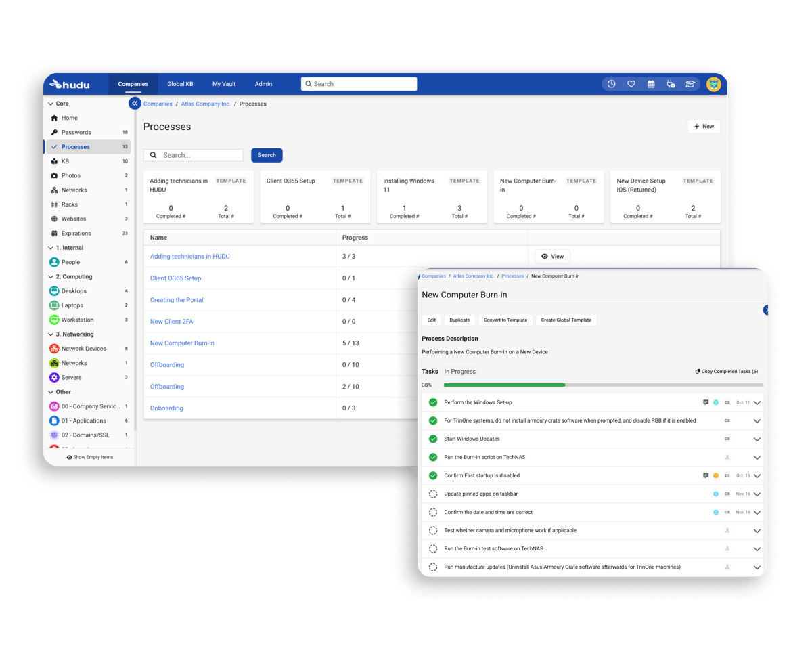Click the 38% task progress bar
Screen dimensions: 812x650
pyautogui.click(x=602, y=384)
